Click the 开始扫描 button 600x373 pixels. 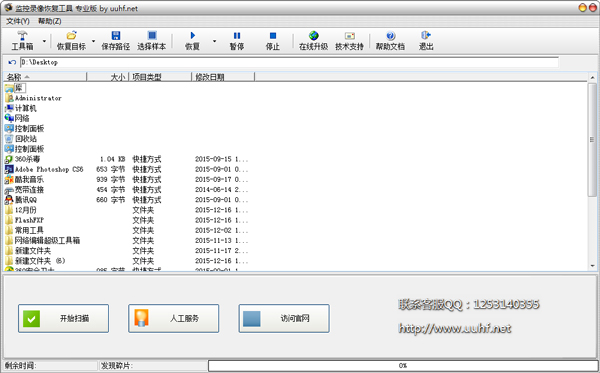coord(64,318)
